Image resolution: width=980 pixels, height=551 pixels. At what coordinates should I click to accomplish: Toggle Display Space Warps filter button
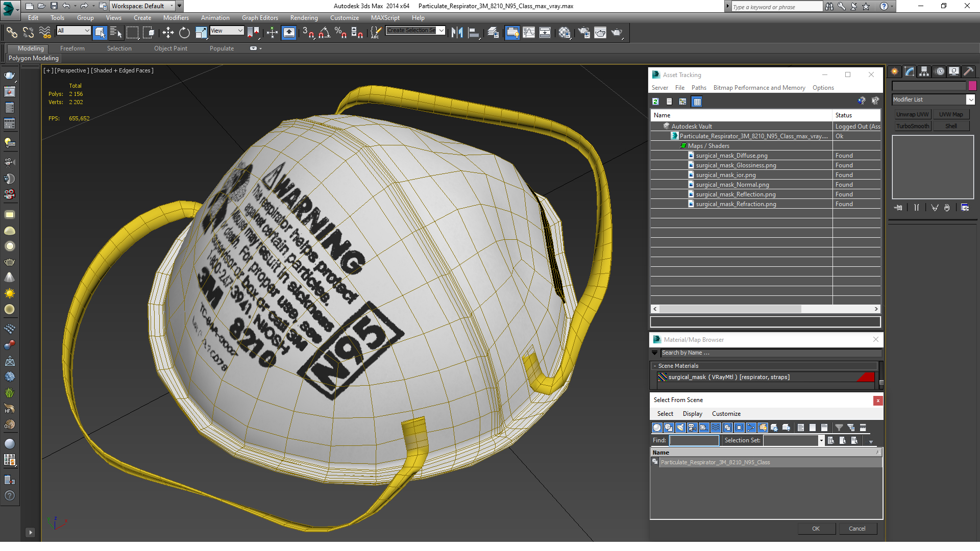coord(716,428)
